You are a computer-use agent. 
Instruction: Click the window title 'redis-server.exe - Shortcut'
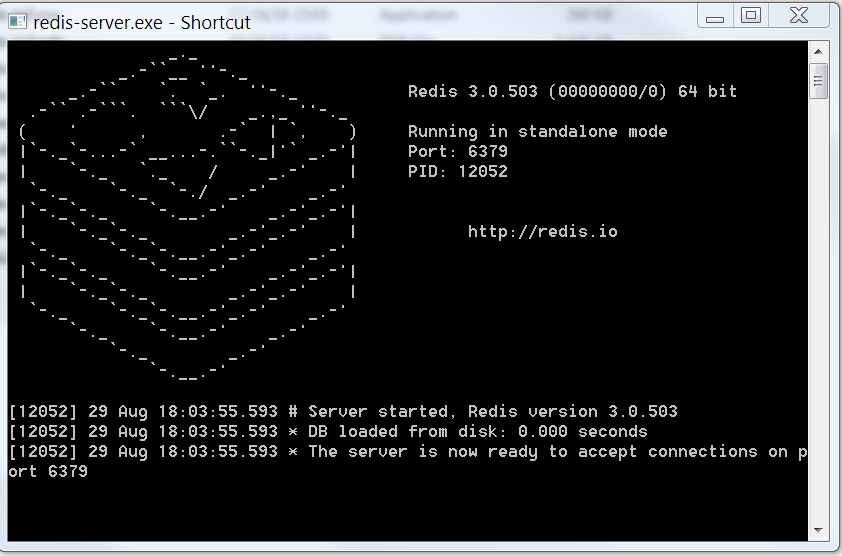(x=142, y=23)
